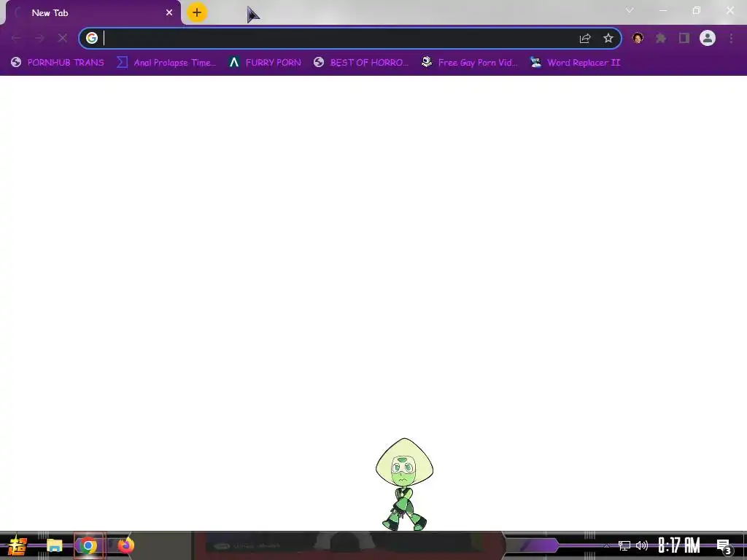Open the notifications action center
Image resolution: width=747 pixels, height=560 pixels.
point(724,546)
